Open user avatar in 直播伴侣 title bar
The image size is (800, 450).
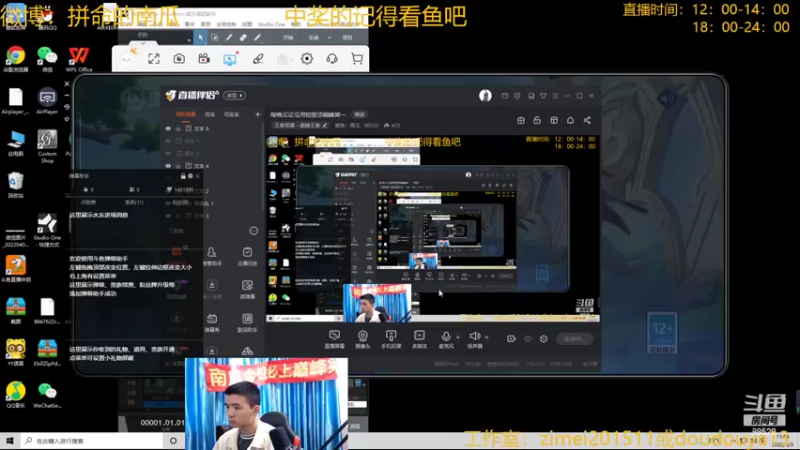point(485,95)
